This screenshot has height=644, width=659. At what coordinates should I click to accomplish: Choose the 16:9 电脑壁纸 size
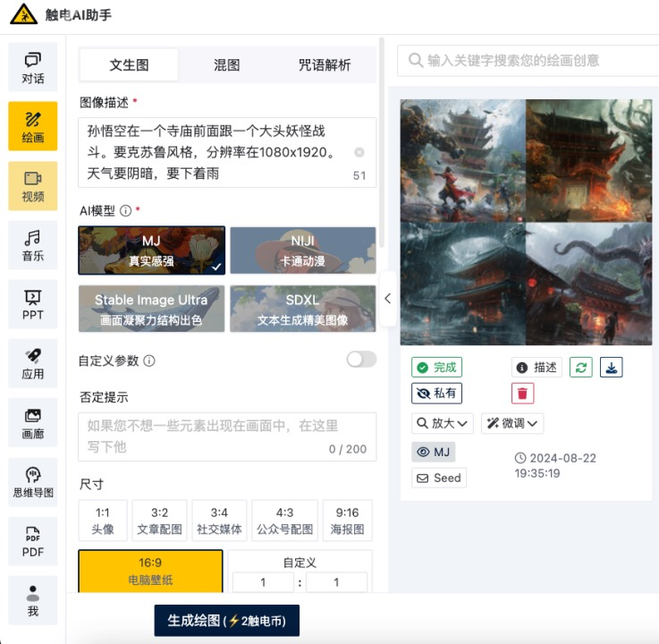click(x=150, y=572)
